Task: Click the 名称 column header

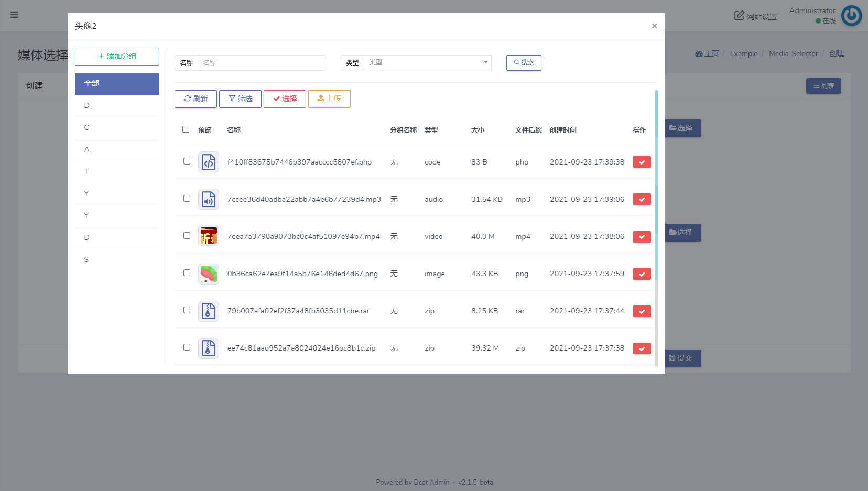Action: (234, 130)
